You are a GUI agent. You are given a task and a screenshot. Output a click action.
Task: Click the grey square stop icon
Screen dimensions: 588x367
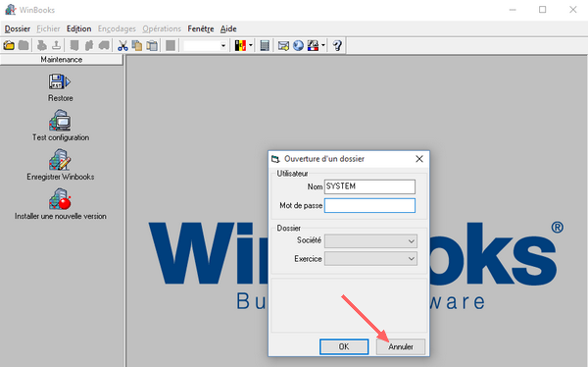click(x=171, y=46)
